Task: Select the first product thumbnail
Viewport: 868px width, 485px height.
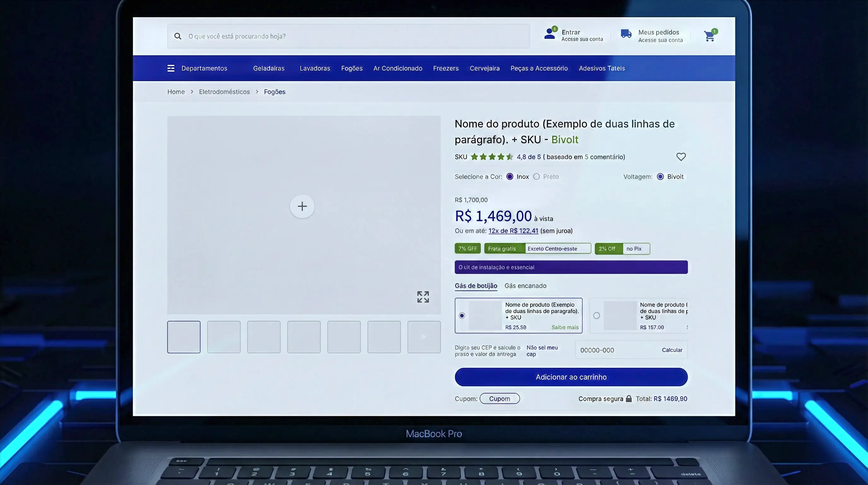Action: pyautogui.click(x=184, y=337)
